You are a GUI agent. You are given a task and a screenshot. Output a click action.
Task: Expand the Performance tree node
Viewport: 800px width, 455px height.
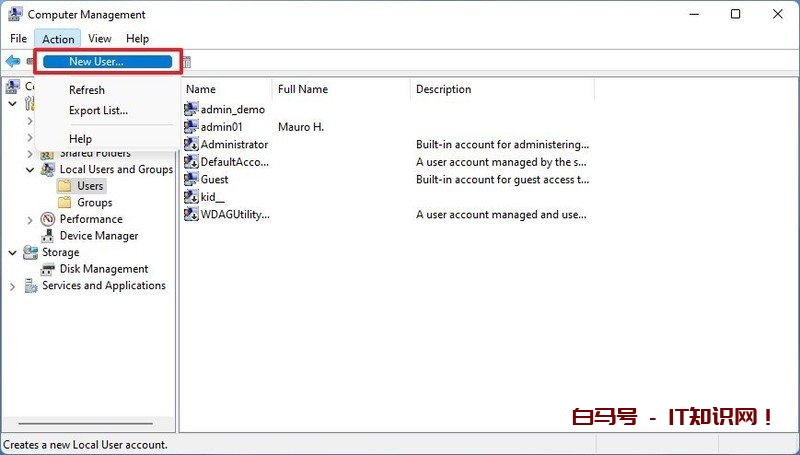30,220
